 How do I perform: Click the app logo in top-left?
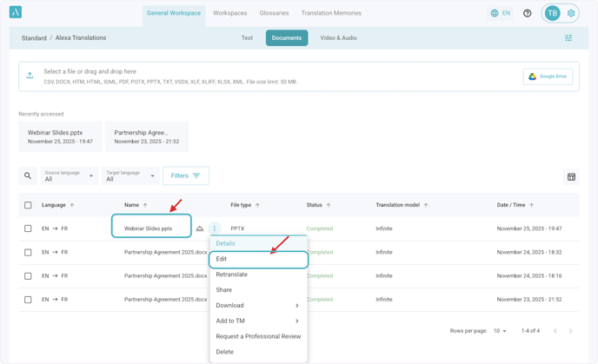pos(15,12)
